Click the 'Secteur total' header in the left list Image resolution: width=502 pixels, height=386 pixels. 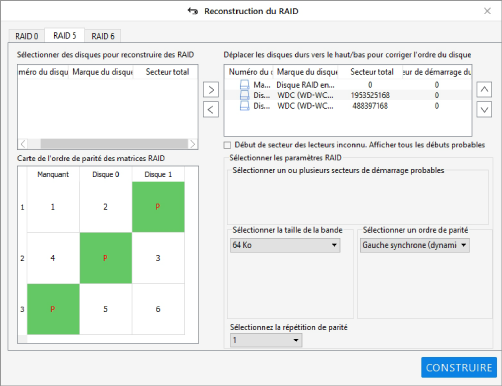(x=167, y=72)
